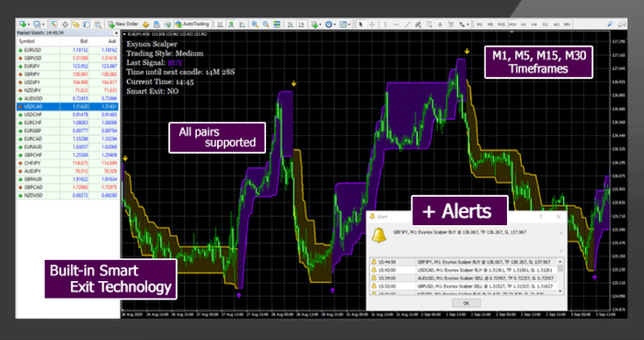Toggle chart Auto Scroll
Image resolution: width=644 pixels, height=340 pixels.
pyautogui.click(x=292, y=24)
